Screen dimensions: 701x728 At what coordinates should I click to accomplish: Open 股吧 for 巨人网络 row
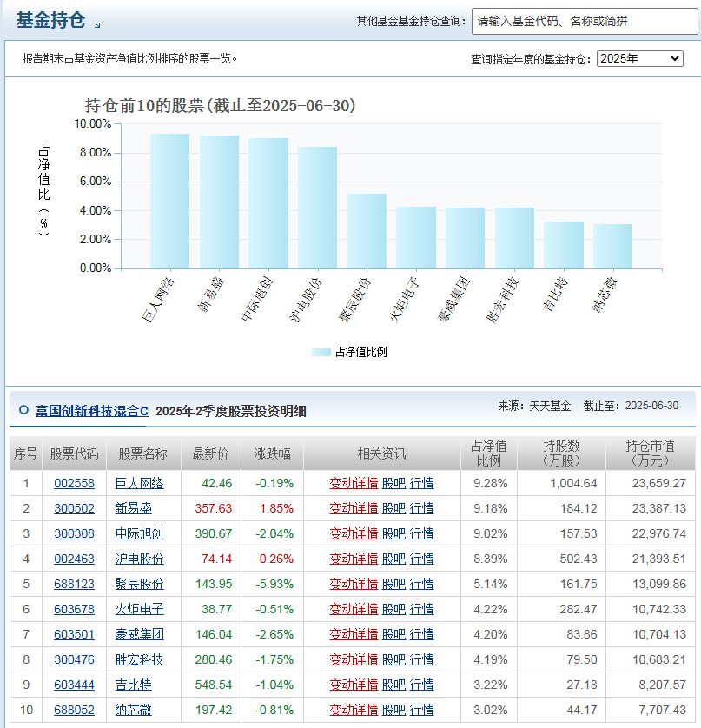pos(393,483)
